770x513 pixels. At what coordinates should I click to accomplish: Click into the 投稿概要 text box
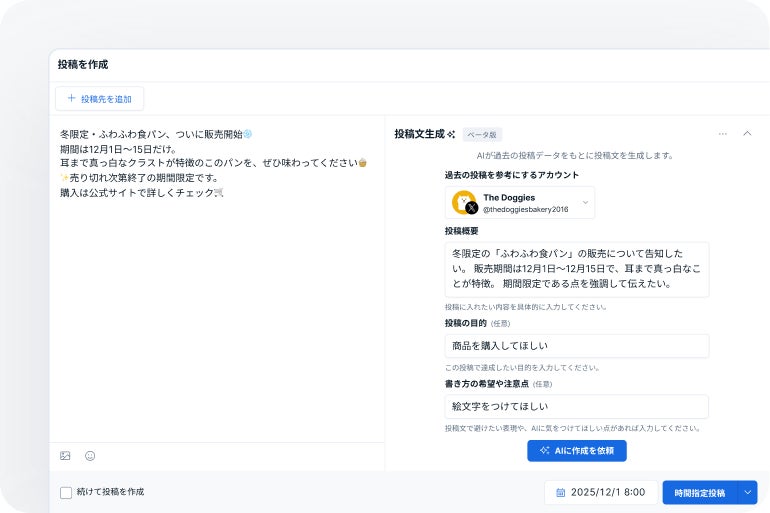[x=576, y=269]
